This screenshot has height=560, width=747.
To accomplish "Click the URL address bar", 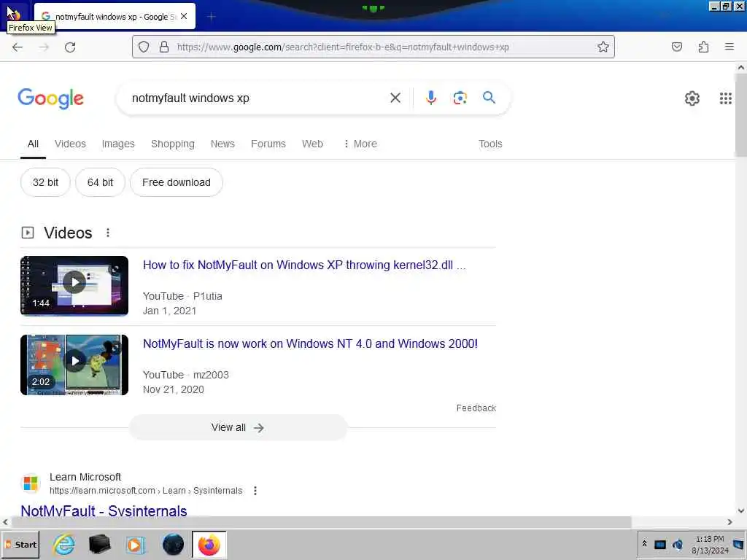I will 373,47.
